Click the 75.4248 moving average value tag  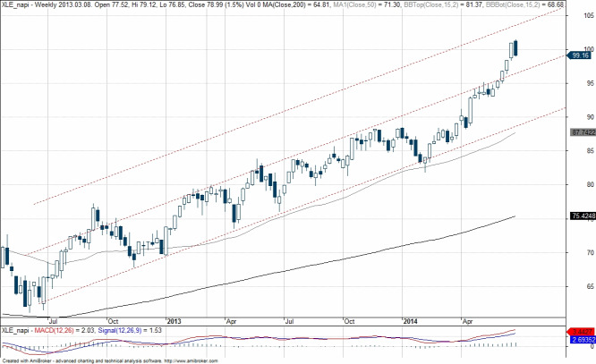pos(583,216)
